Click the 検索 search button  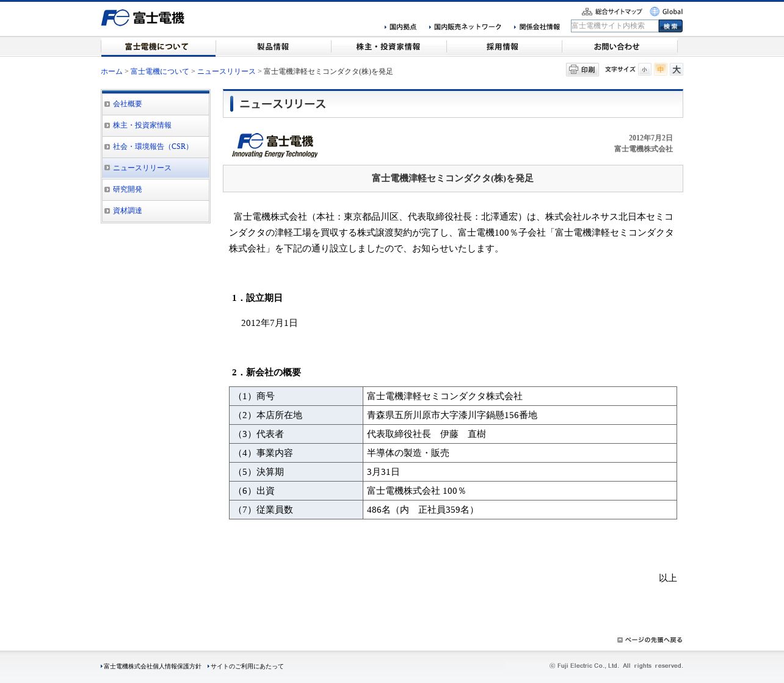click(x=670, y=26)
